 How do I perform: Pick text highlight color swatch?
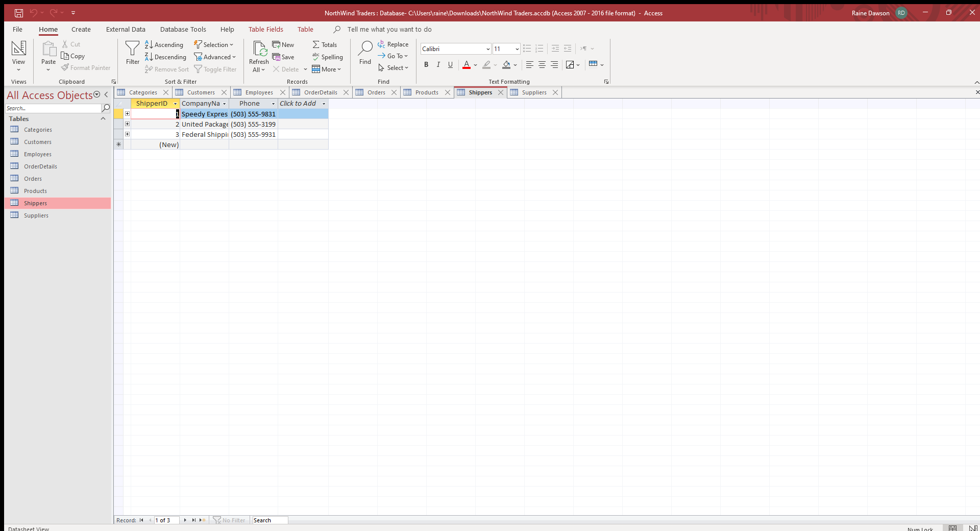tap(486, 65)
